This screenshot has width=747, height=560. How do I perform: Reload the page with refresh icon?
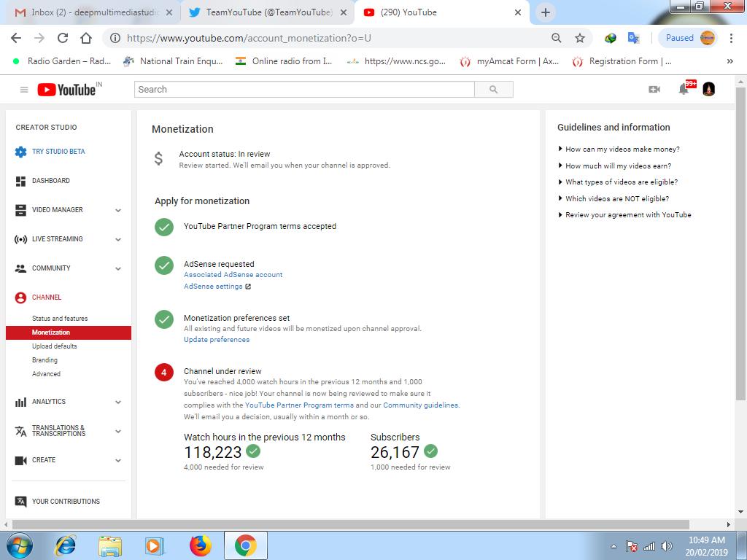[63, 38]
